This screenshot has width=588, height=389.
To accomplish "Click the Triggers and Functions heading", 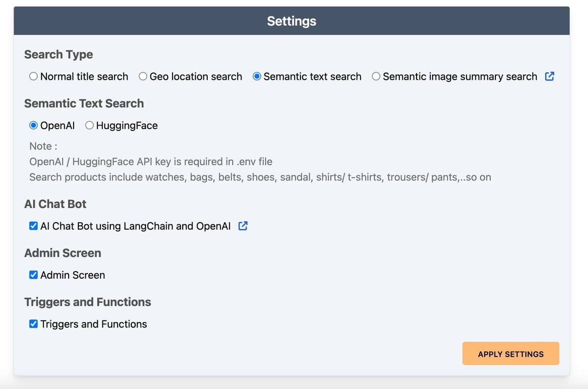I will (x=88, y=302).
